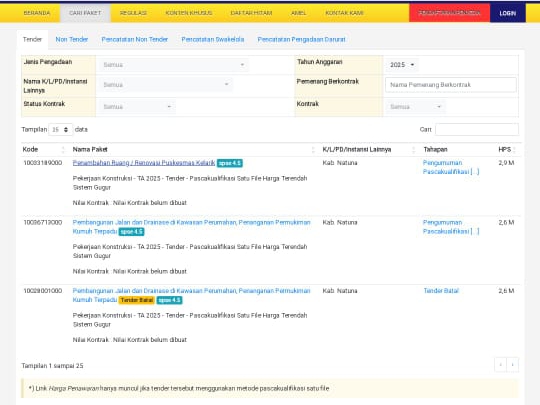Click the spse 4.5 badge on Penambahan Ruang

click(230, 163)
